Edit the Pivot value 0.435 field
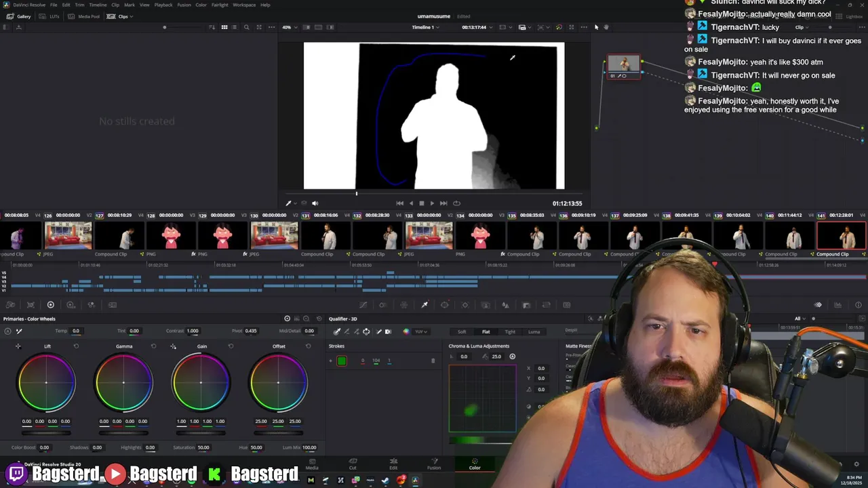Image resolution: width=868 pixels, height=488 pixels. point(251,331)
